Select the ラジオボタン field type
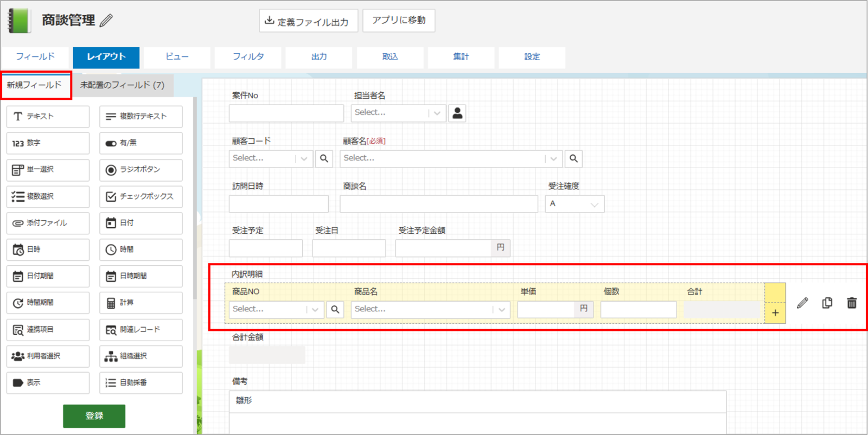The width and height of the screenshot is (868, 435). 141,170
